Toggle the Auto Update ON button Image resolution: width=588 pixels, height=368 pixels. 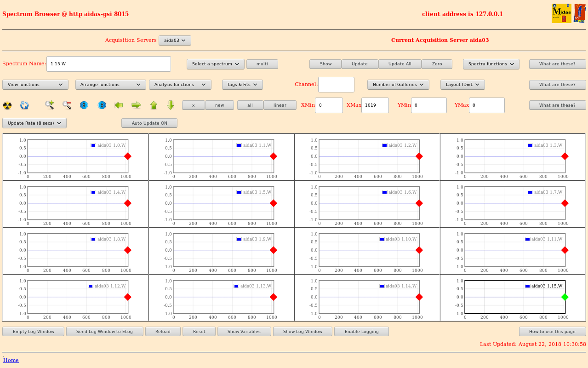[x=149, y=123]
